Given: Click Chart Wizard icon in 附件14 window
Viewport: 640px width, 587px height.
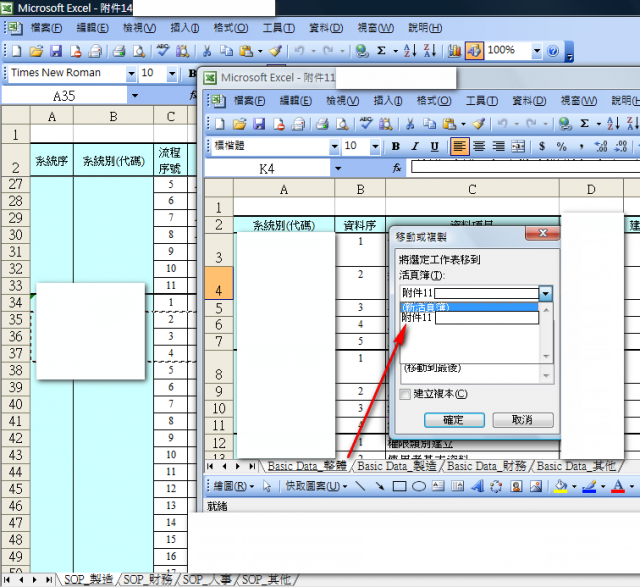Looking at the screenshot, I should (454, 51).
